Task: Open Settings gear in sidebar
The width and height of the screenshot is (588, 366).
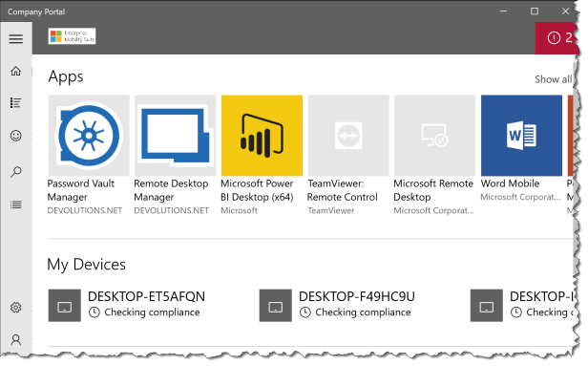Action: 15,308
